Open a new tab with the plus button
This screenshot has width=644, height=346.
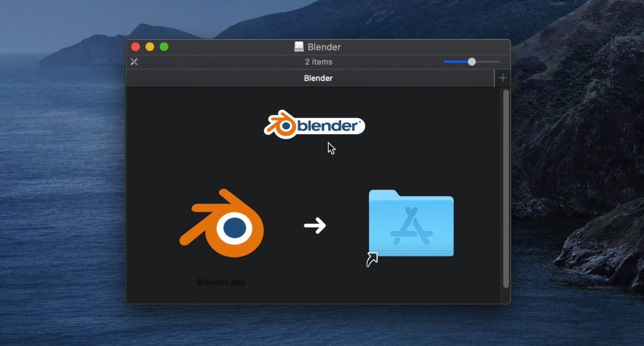tap(503, 78)
